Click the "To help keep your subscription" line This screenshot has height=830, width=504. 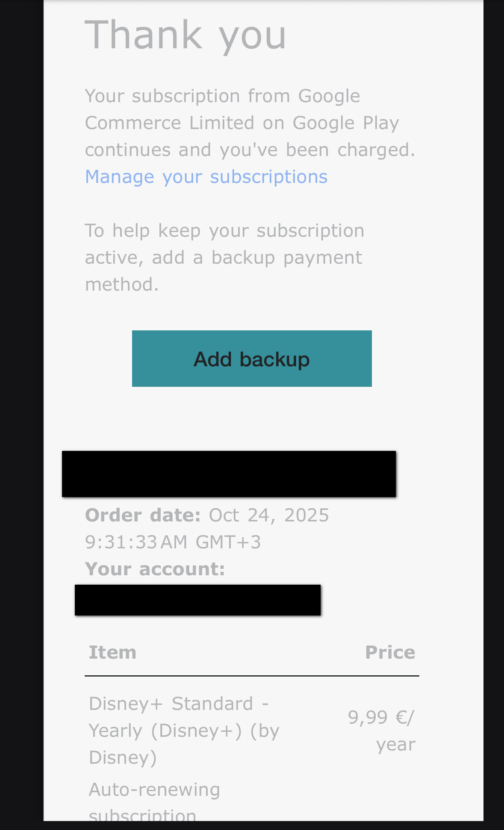[x=224, y=231]
